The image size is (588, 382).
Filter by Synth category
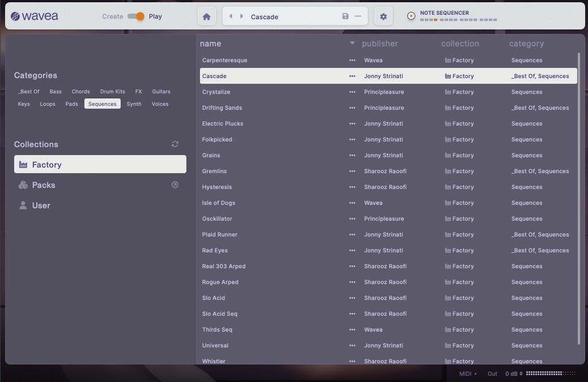coord(134,104)
